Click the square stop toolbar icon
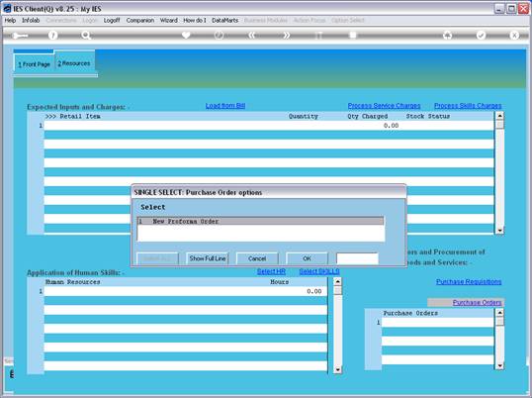The image size is (532, 398). (x=353, y=35)
